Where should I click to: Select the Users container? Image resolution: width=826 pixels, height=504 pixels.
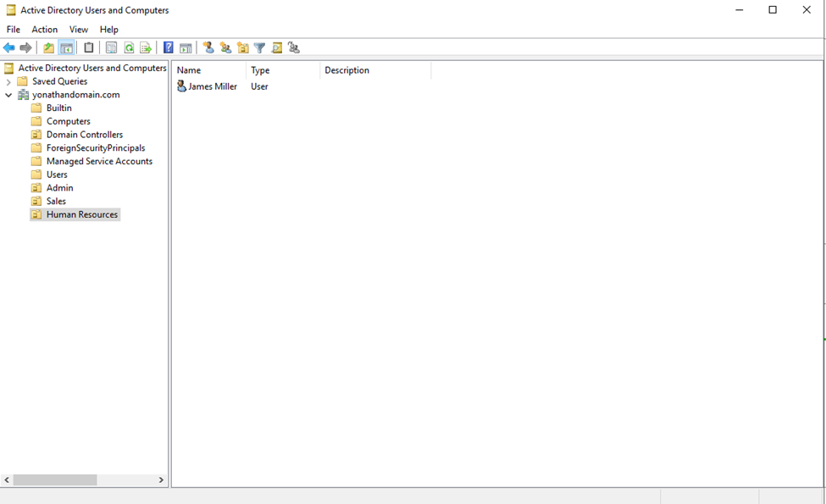click(57, 174)
